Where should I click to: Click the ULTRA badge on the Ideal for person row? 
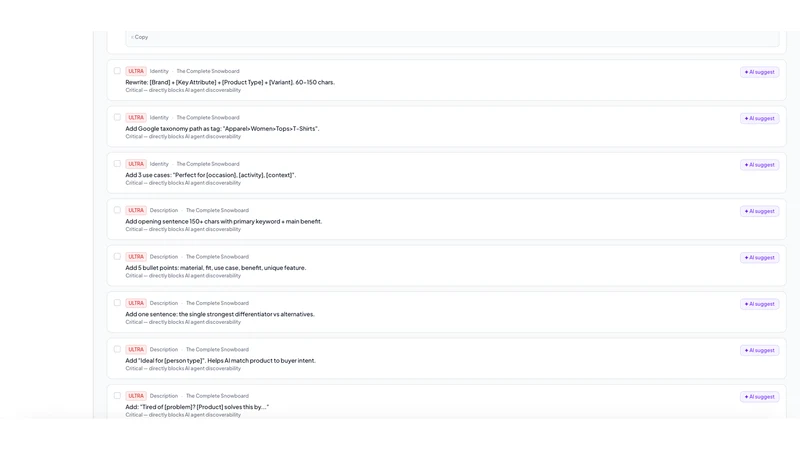coord(136,350)
